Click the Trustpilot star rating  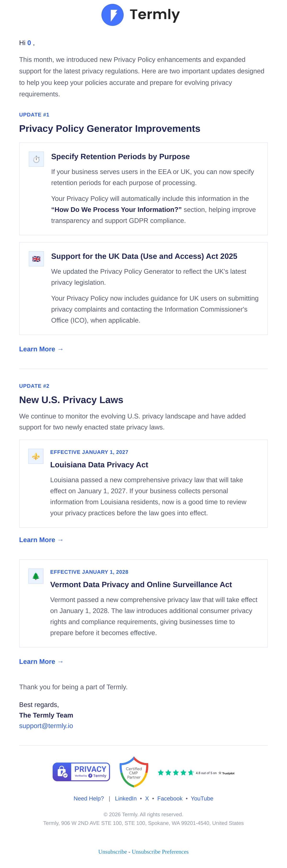pos(196,773)
